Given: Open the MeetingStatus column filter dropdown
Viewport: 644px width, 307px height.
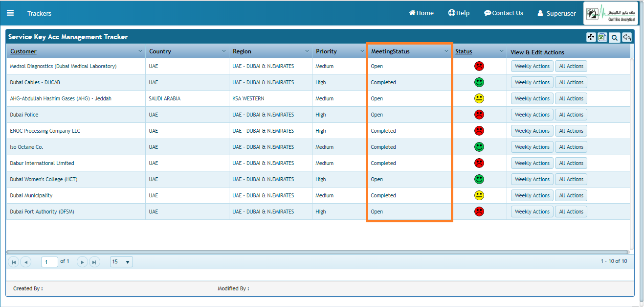Looking at the screenshot, I should (x=446, y=51).
